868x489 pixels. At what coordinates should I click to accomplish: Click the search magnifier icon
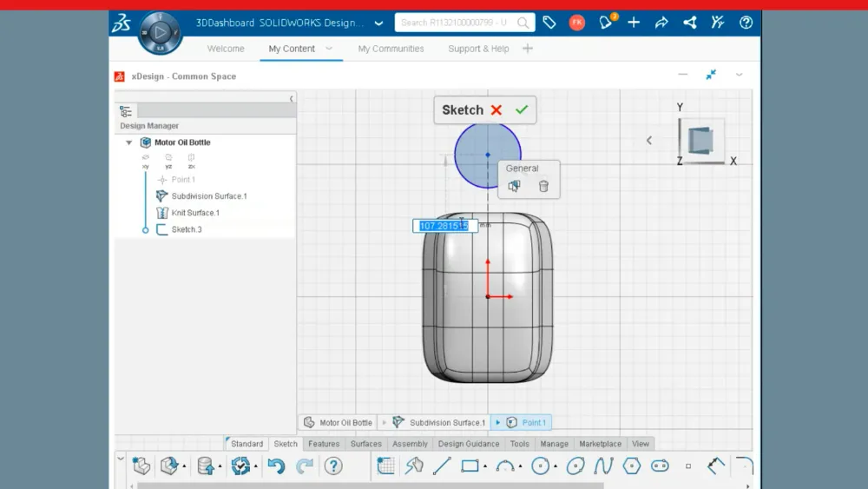tap(523, 23)
